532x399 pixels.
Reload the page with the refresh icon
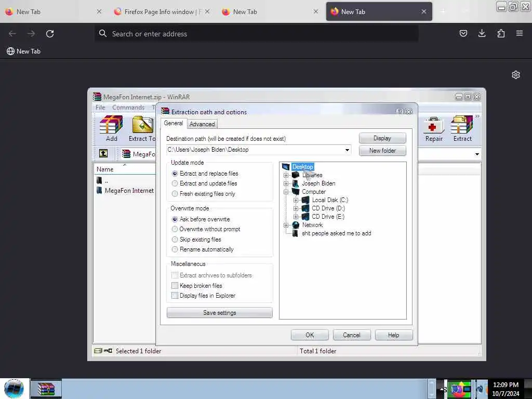coord(50,34)
